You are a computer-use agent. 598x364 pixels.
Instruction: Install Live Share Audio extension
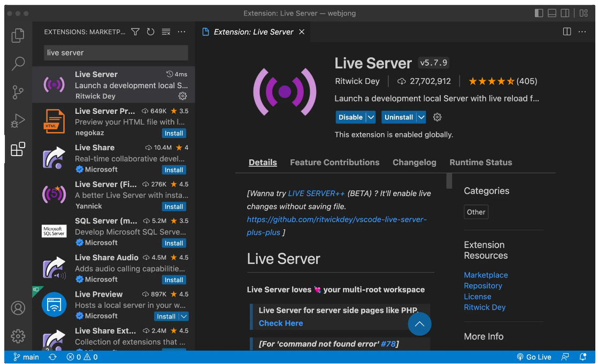174,280
